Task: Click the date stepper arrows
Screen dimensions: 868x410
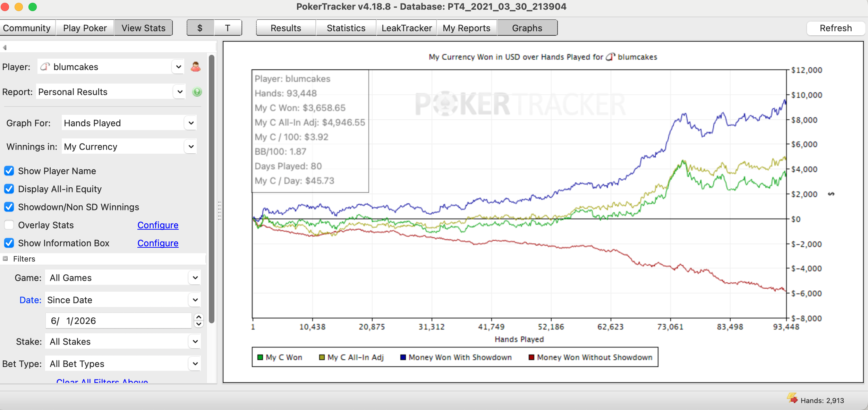Action: tap(198, 321)
